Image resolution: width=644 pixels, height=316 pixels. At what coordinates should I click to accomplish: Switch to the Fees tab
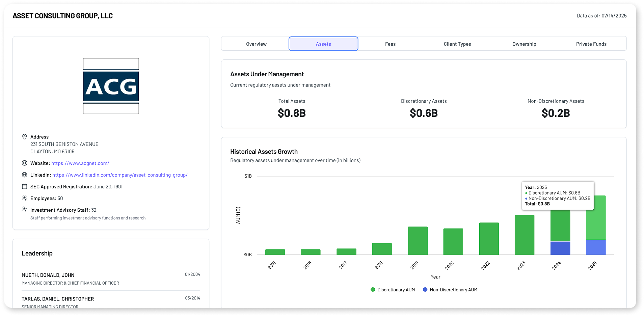(x=390, y=44)
